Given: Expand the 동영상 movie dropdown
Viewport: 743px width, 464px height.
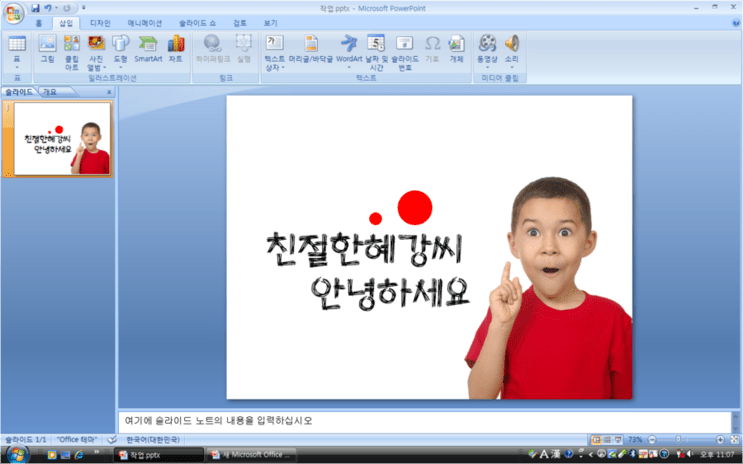Looking at the screenshot, I should [x=487, y=68].
